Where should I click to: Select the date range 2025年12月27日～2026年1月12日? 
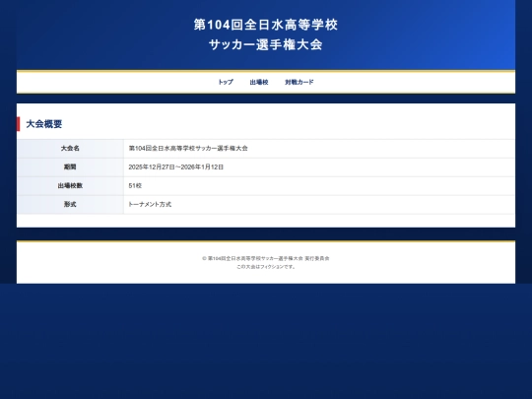[175, 166]
